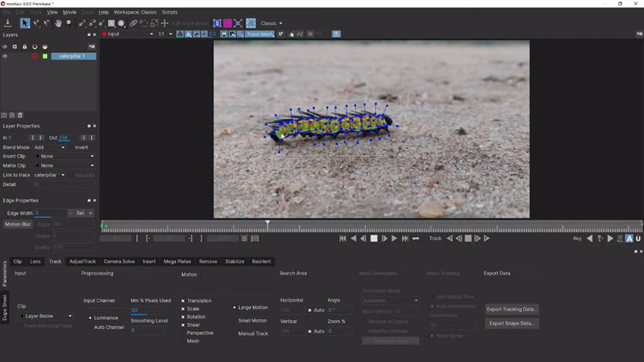Click the blue X planar surface icon
Viewport: 644px width, 362px height.
point(238,23)
